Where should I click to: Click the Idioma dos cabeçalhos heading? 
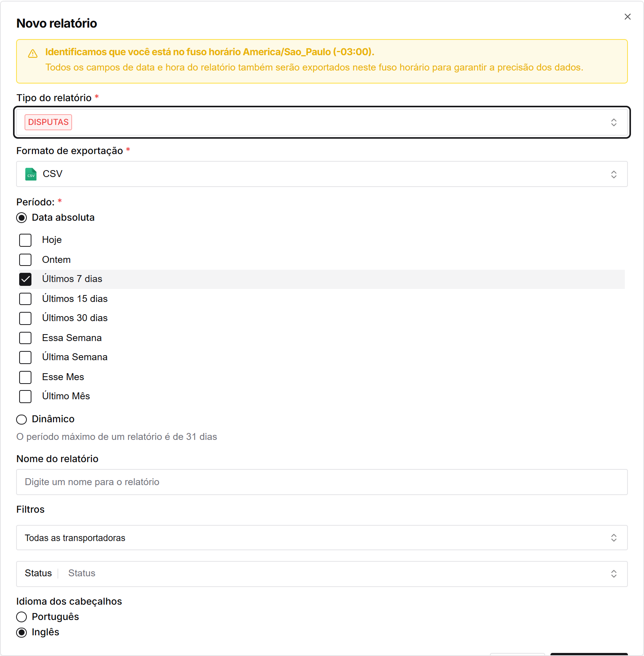click(x=69, y=601)
